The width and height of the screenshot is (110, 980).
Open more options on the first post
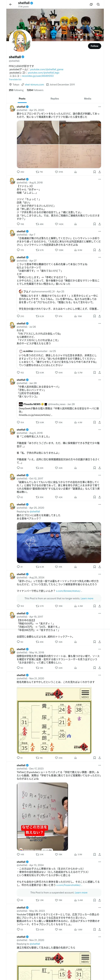99,107
